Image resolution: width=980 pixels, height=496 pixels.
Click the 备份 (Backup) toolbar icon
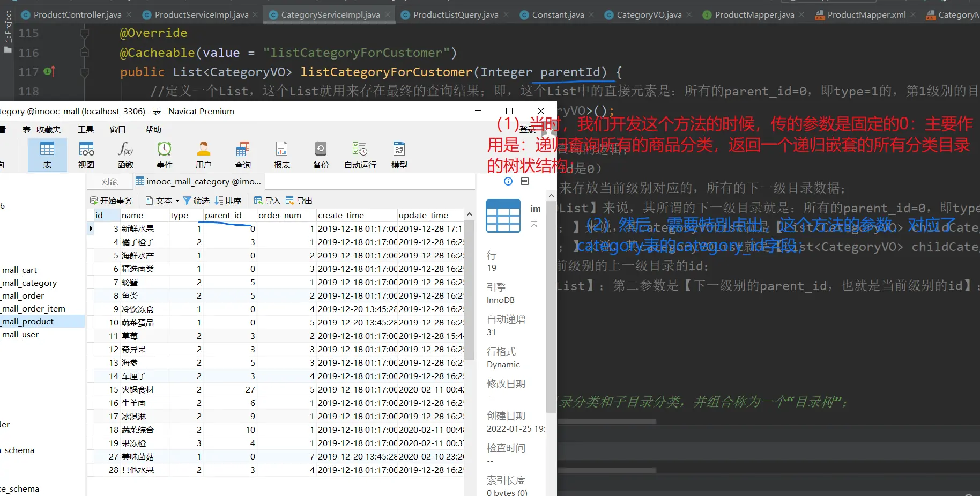tap(321, 154)
